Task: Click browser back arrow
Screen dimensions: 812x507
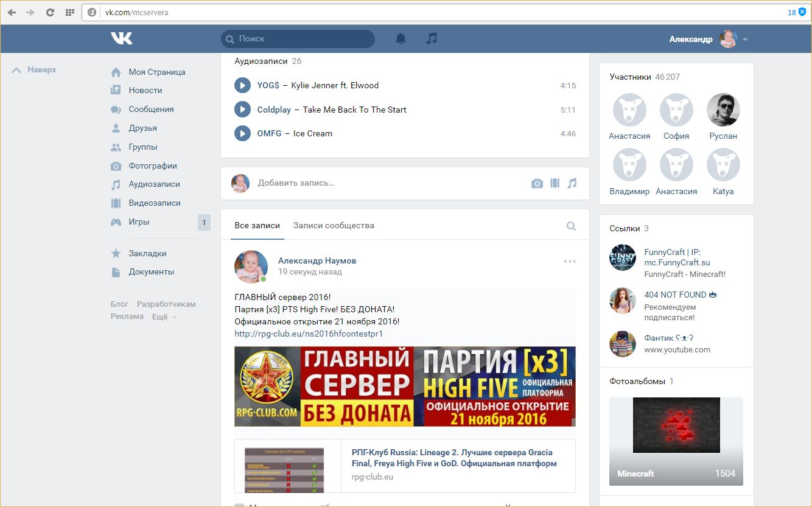Action: coord(12,12)
